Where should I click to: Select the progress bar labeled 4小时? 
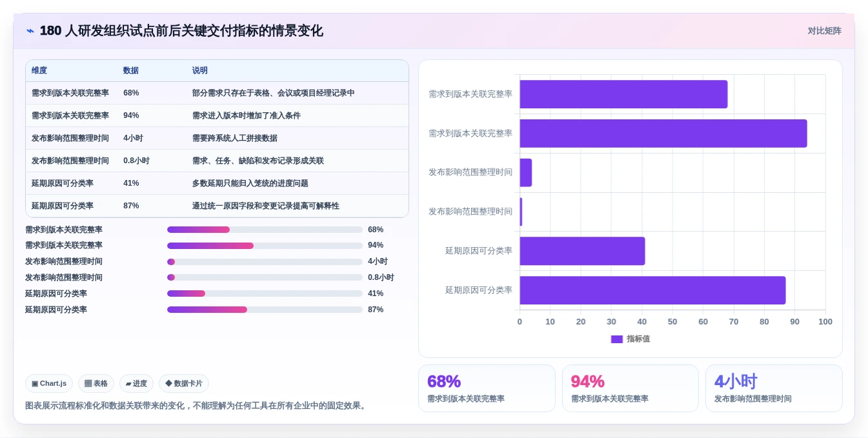click(x=265, y=261)
